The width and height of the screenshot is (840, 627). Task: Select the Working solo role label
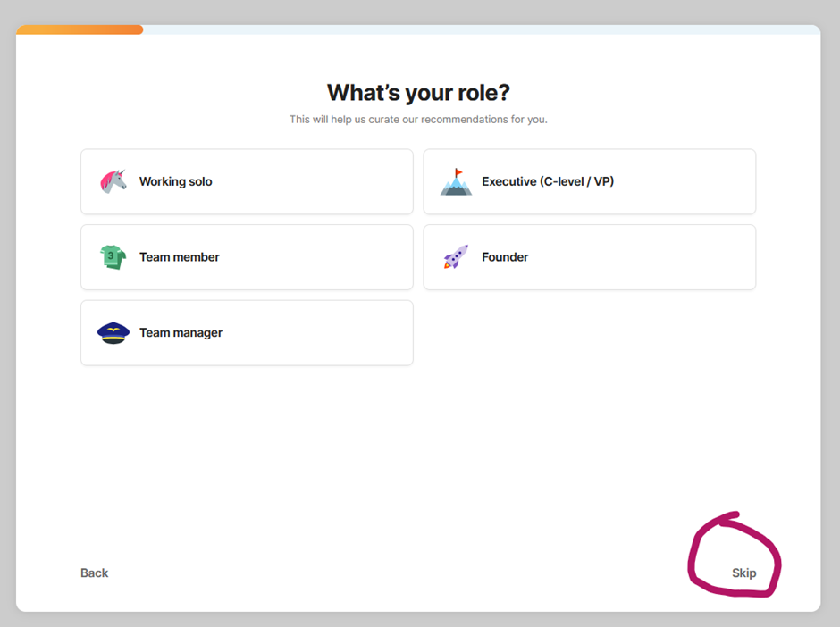[x=176, y=181]
